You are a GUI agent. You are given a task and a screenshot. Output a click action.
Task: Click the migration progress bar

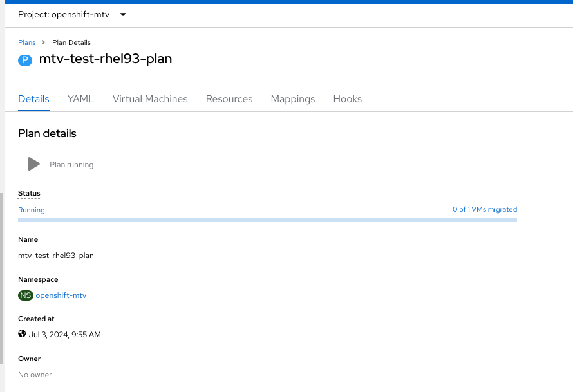pyautogui.click(x=267, y=220)
